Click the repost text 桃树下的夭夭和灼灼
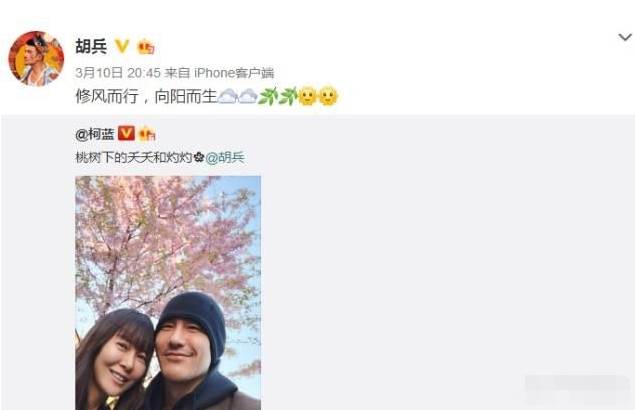 click(x=134, y=157)
